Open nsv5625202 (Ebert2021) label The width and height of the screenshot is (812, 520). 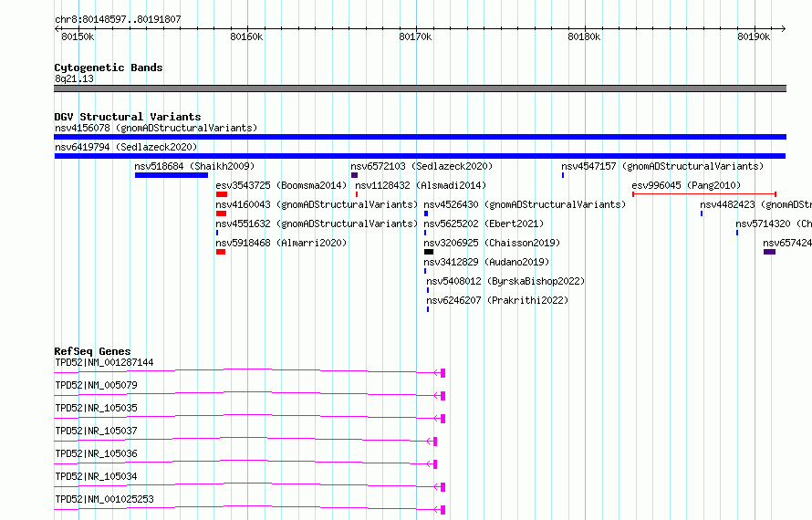click(x=484, y=224)
